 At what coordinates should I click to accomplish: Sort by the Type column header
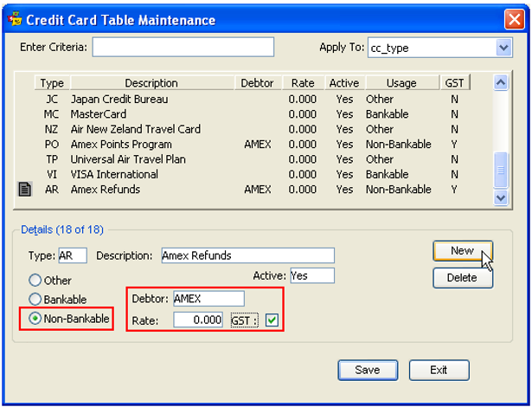(x=52, y=83)
